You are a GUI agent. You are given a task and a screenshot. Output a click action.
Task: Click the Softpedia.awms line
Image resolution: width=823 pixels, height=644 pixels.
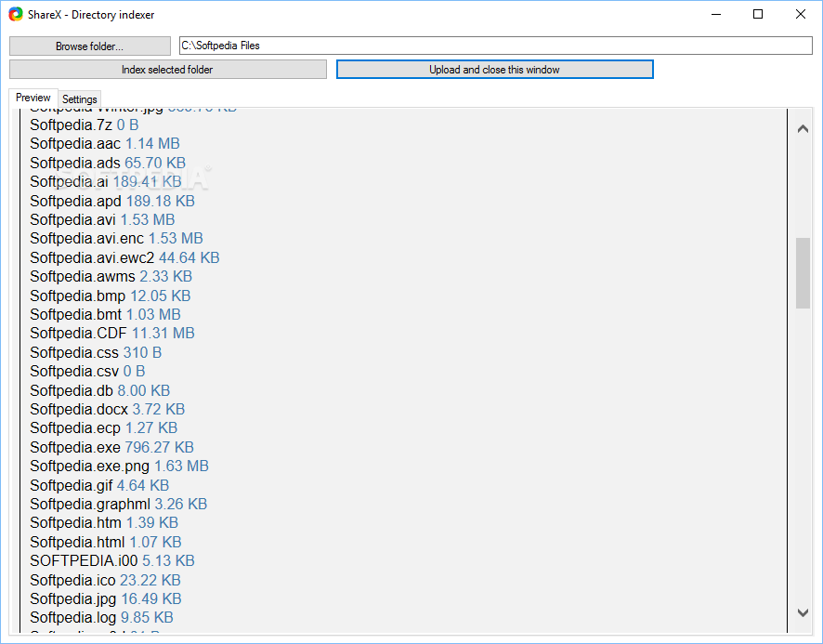pyautogui.click(x=111, y=276)
